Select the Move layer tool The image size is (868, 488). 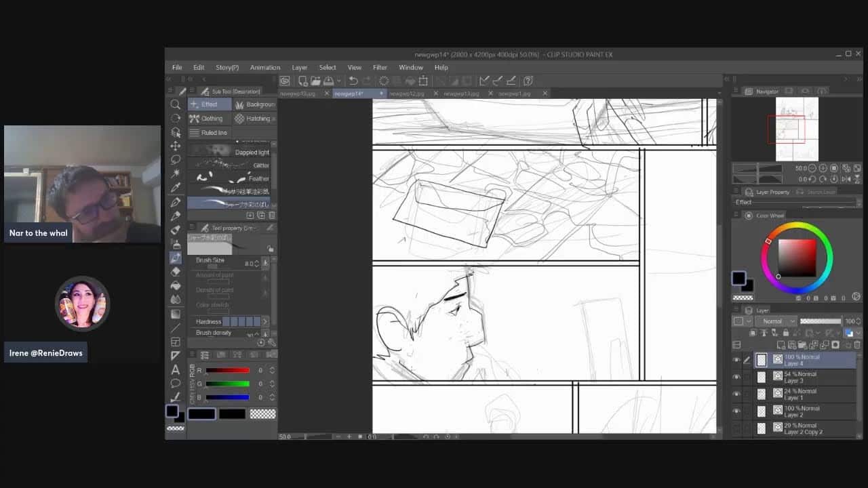coord(176,146)
